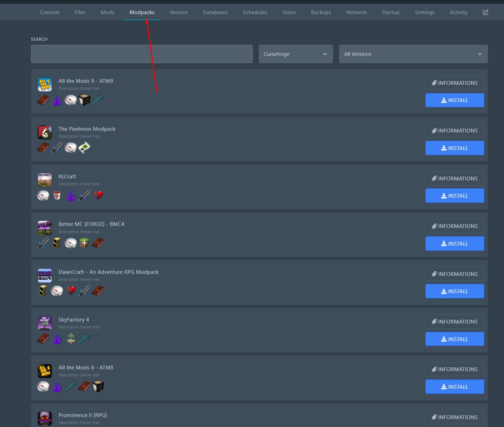Click the DawnCraft pack logo
The width and height of the screenshot is (504, 427).
click(45, 276)
